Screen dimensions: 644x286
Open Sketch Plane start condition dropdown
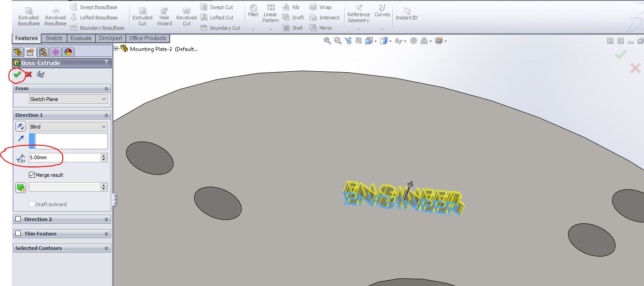(x=68, y=99)
